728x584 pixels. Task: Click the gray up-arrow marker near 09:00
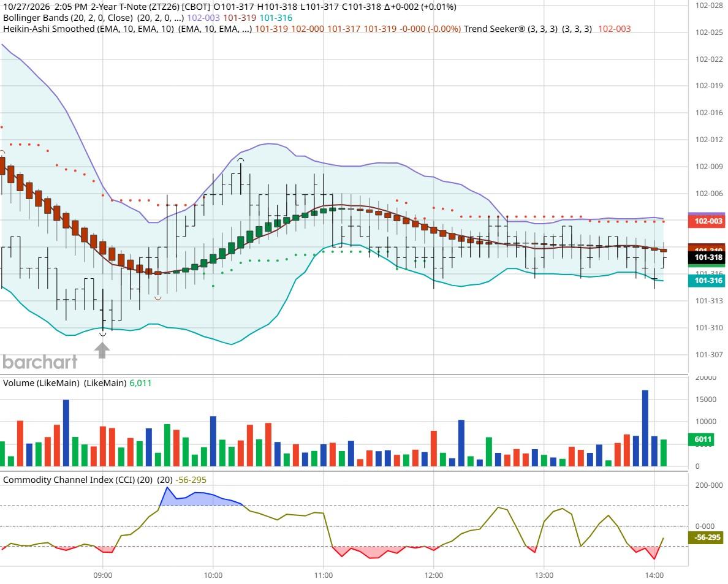tap(102, 350)
